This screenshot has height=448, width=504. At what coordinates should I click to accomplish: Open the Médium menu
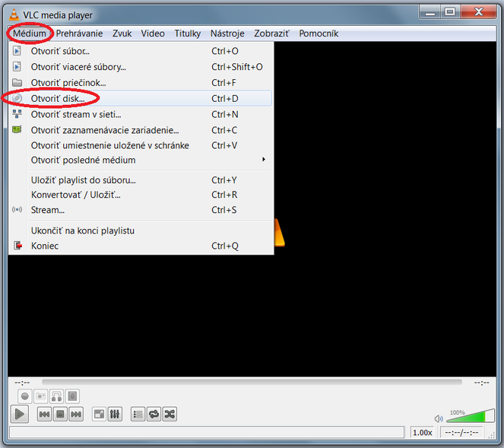click(x=29, y=33)
